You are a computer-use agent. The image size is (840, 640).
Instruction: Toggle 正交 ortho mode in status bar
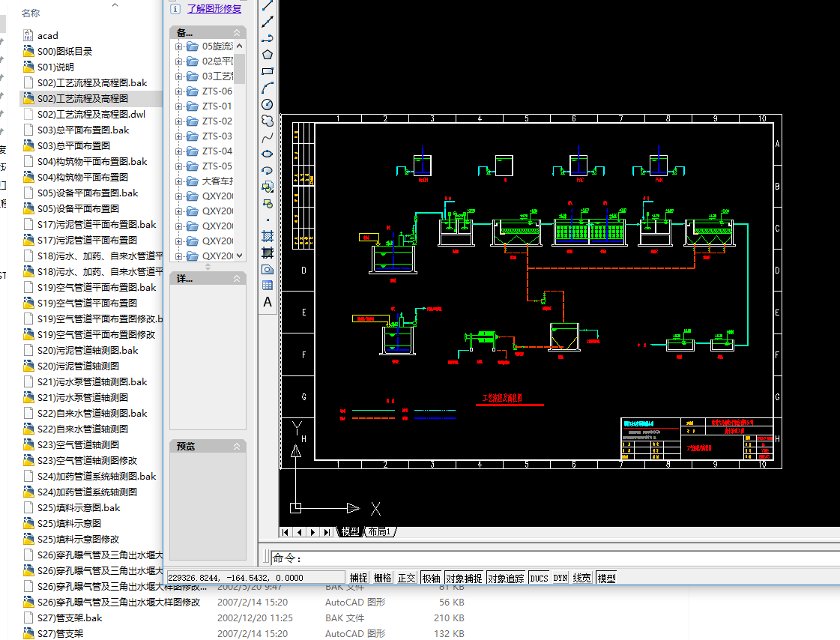[406, 578]
